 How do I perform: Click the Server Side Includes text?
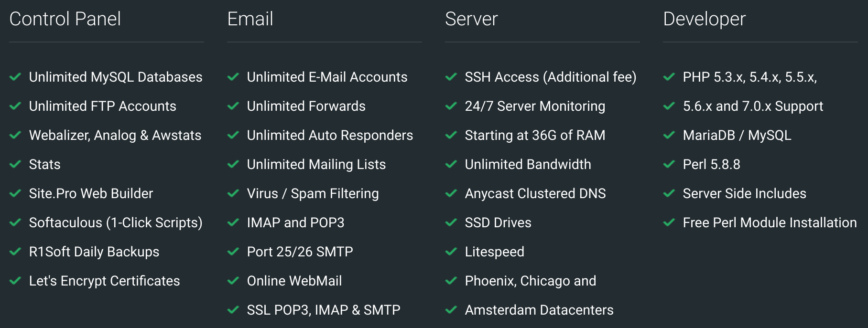point(744,193)
